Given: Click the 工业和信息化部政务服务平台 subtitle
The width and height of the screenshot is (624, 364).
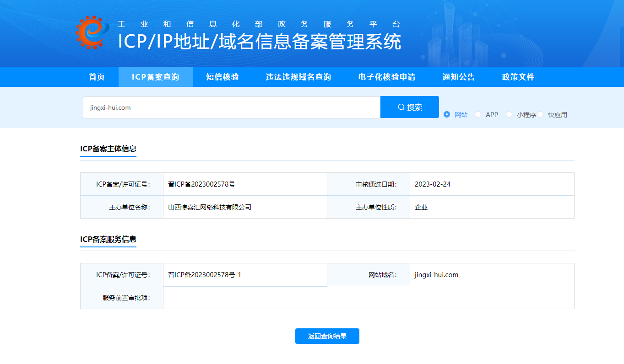Looking at the screenshot, I should point(259,24).
